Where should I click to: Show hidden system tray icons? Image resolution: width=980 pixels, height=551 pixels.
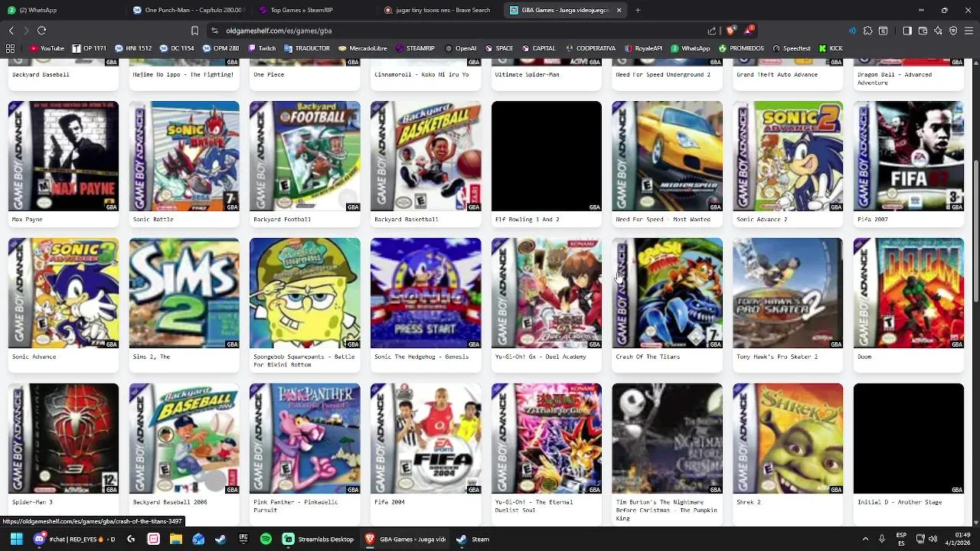tap(865, 539)
